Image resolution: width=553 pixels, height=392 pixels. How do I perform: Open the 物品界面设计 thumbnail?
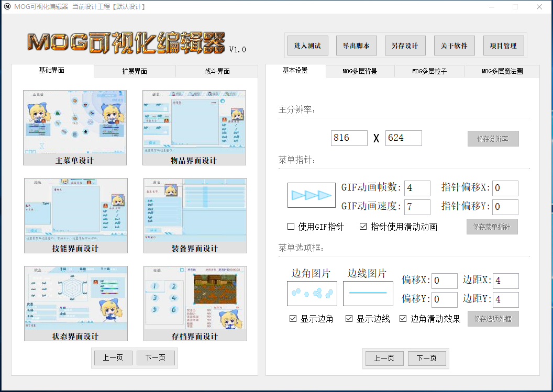(x=194, y=128)
